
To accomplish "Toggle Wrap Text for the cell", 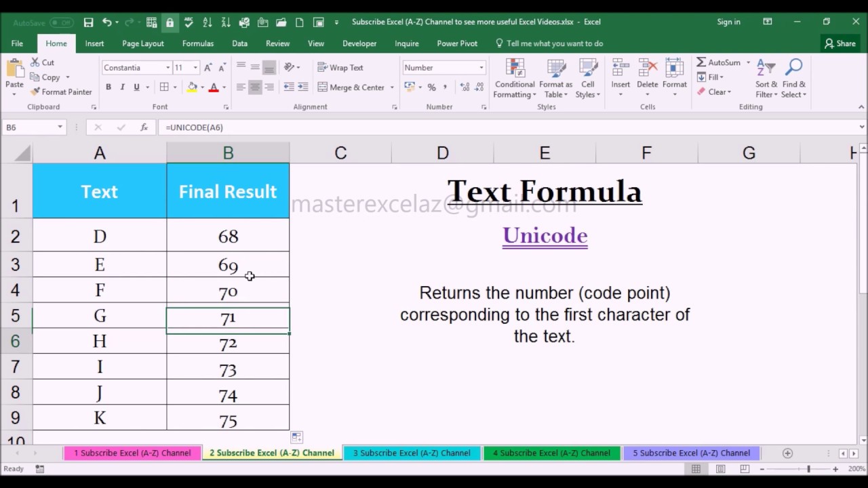I will [x=340, y=68].
